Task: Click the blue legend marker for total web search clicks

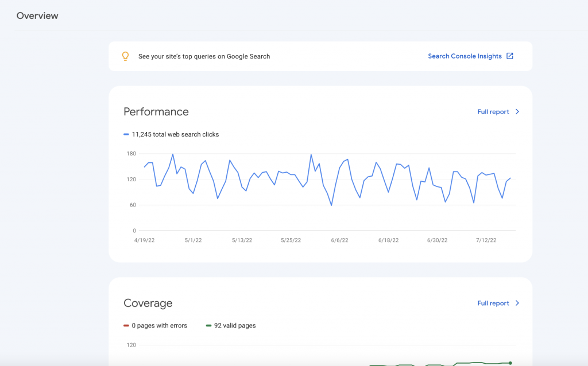Action: tap(126, 134)
